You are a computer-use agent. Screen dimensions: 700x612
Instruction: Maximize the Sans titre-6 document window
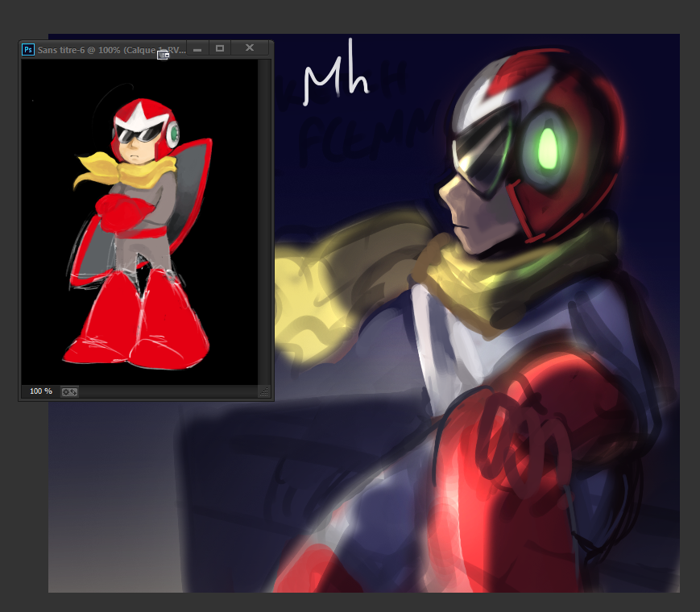click(x=220, y=48)
